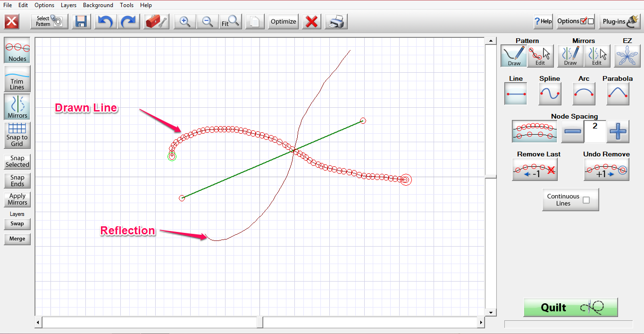Open the Layers menu
The width and height of the screenshot is (644, 334).
(x=68, y=5)
